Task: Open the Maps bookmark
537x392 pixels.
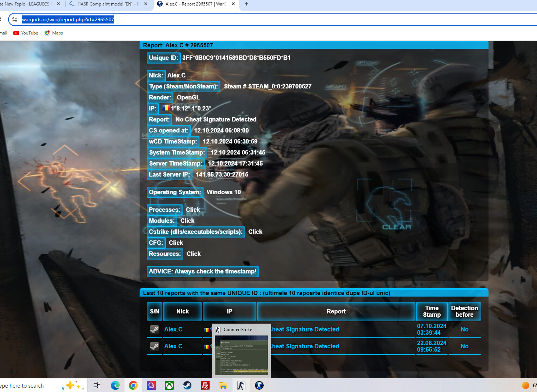Action: click(54, 33)
